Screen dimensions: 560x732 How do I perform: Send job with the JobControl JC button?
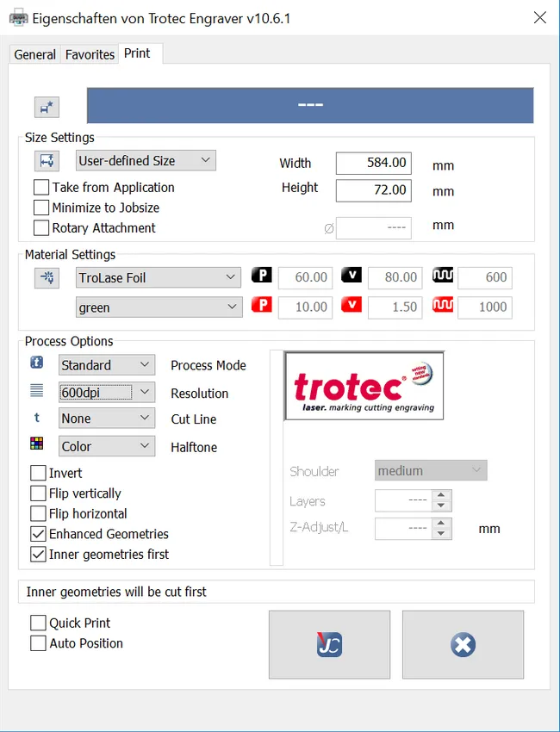(x=329, y=645)
